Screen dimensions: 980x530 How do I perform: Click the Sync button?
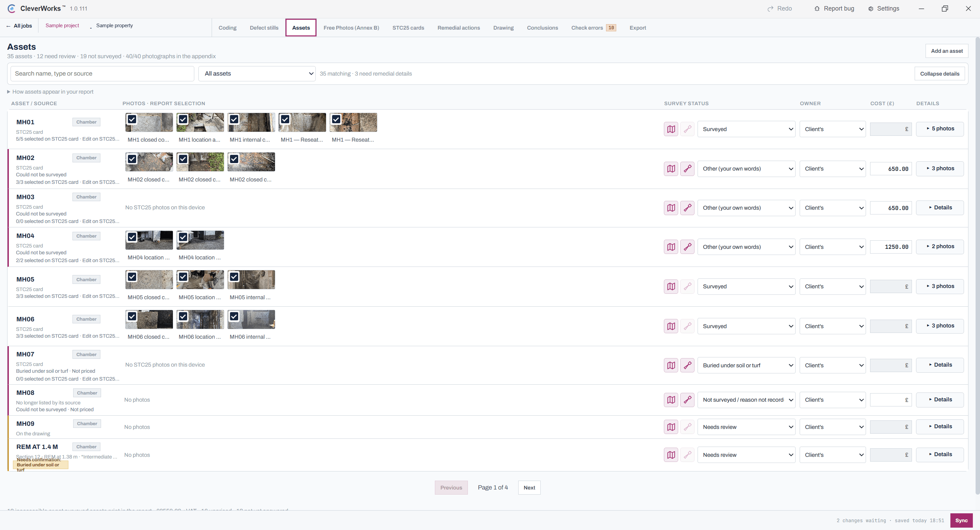(961, 520)
